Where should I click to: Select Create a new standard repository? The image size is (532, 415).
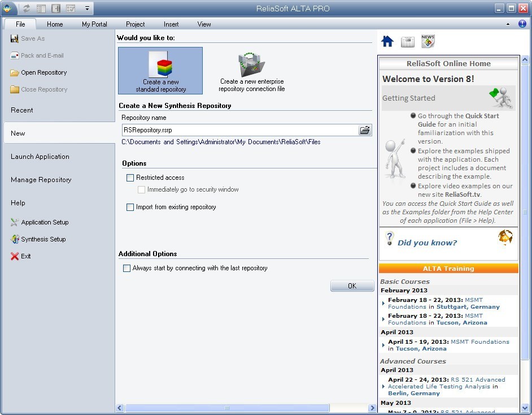(x=160, y=71)
